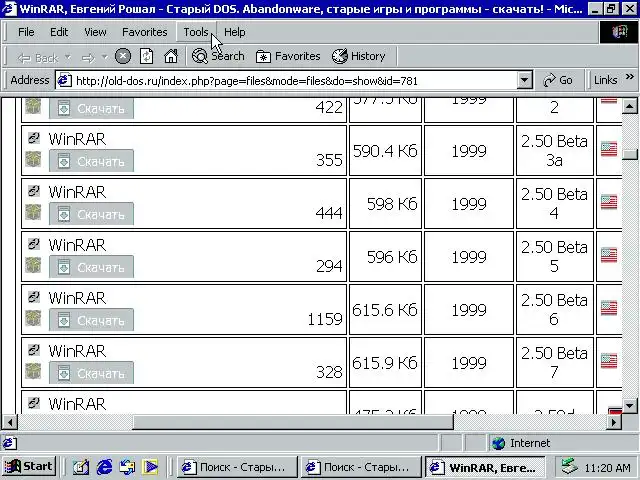Image resolution: width=640 pixels, height=480 pixels.
Task: Click the US flag in Beta 5 row
Action: click(609, 255)
